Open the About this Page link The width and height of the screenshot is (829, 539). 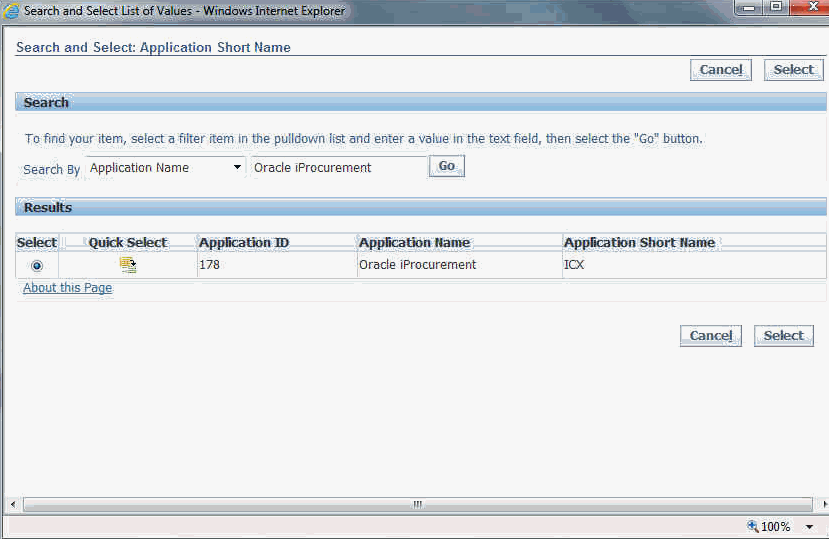(x=68, y=288)
